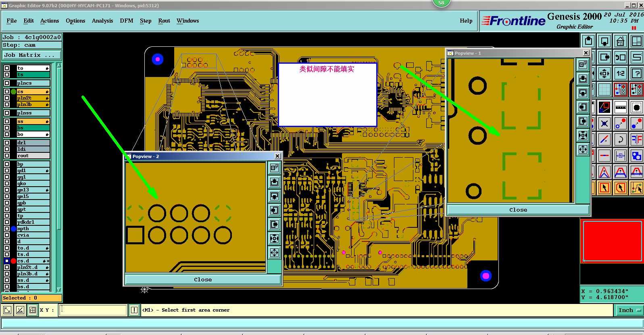Toggle the mpth layer checkbox
The image size is (644, 335).
(7, 229)
